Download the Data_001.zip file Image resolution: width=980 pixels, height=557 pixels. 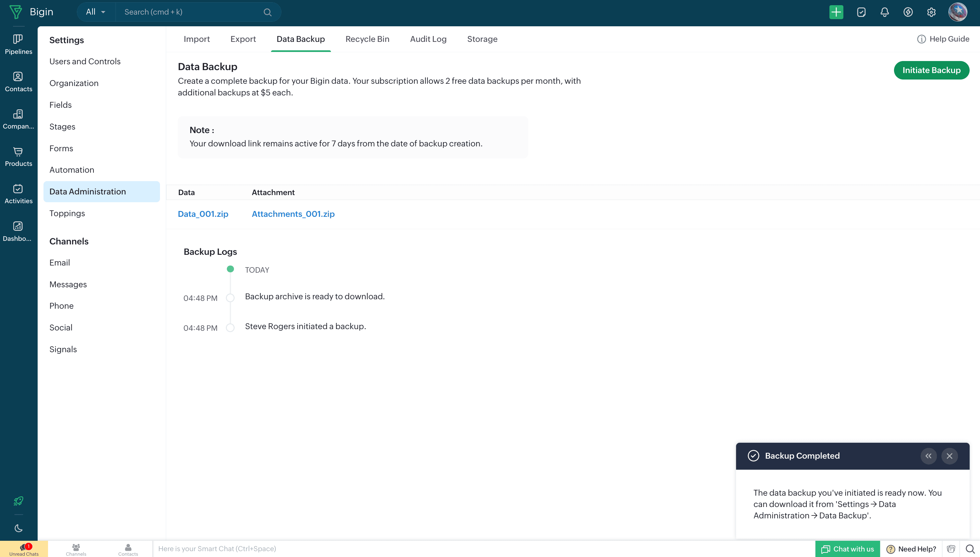click(x=203, y=214)
